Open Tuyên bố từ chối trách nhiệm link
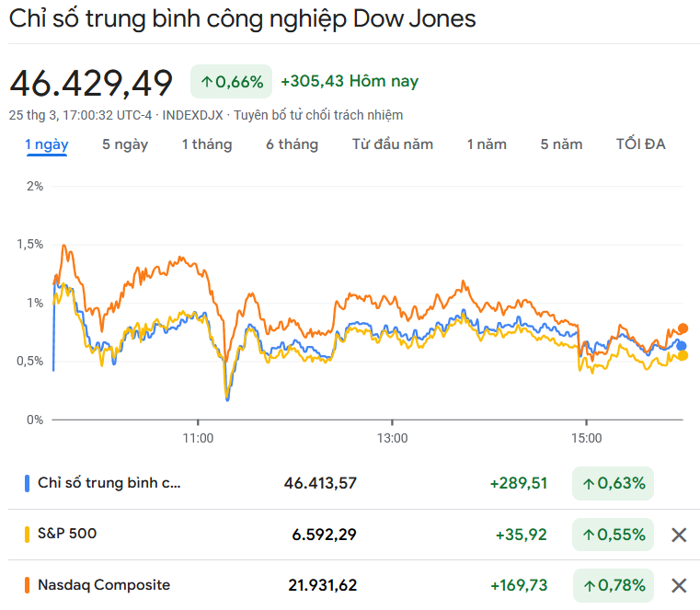 pos(318,115)
